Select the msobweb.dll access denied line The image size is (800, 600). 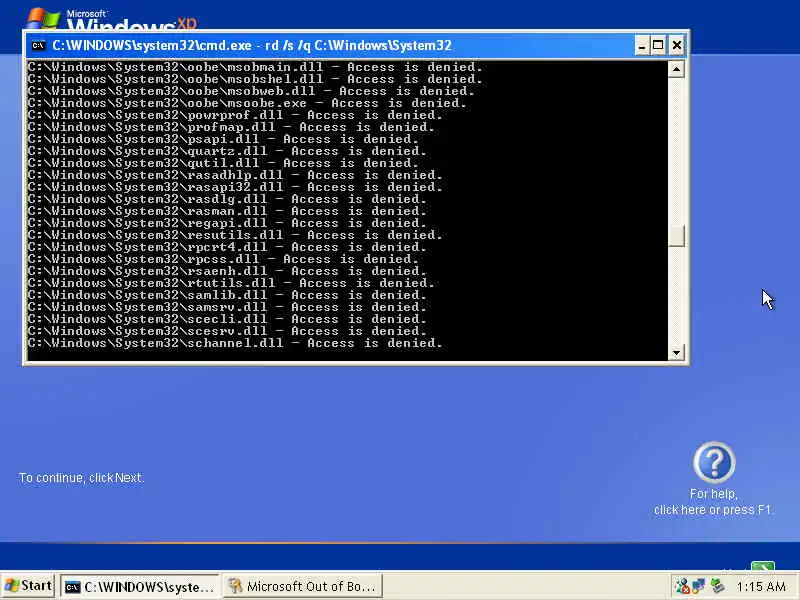(x=251, y=91)
